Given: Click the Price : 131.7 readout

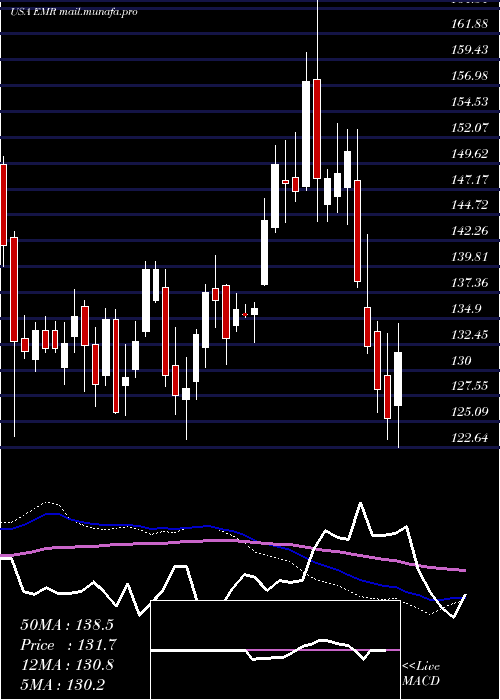Looking at the screenshot, I should pos(68,645).
